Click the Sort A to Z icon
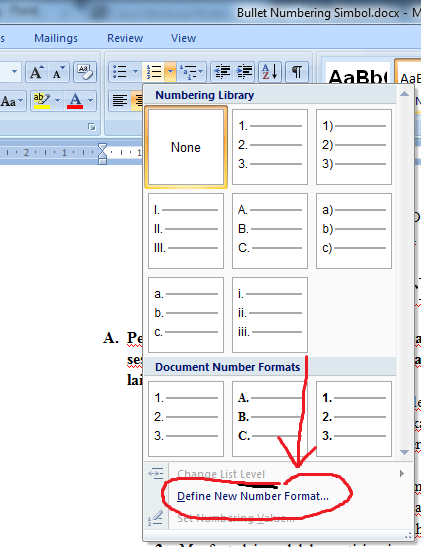421x547 pixels. pos(270,72)
